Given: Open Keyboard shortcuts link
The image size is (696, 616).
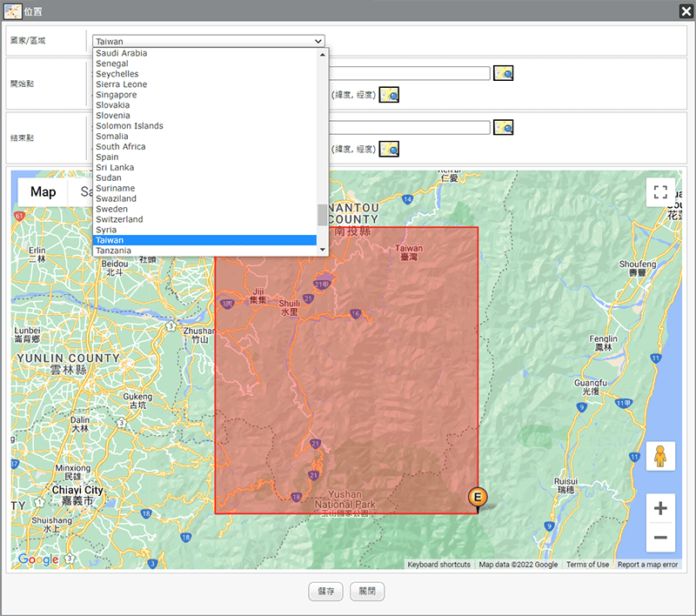Looking at the screenshot, I should point(439,565).
